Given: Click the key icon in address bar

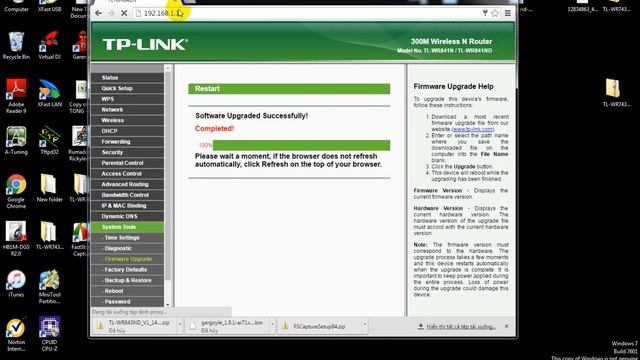Looking at the screenshot, I should [485, 13].
